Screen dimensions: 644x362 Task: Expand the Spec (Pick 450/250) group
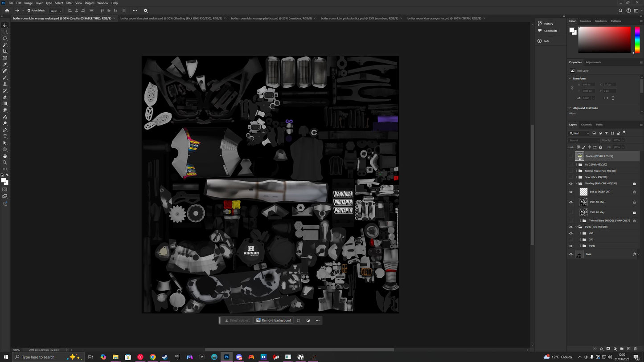tap(576, 177)
